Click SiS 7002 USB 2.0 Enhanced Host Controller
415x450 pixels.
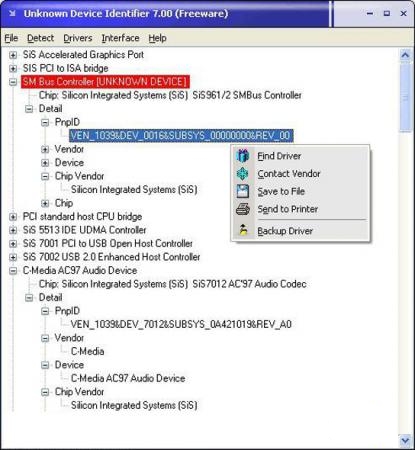(x=111, y=257)
